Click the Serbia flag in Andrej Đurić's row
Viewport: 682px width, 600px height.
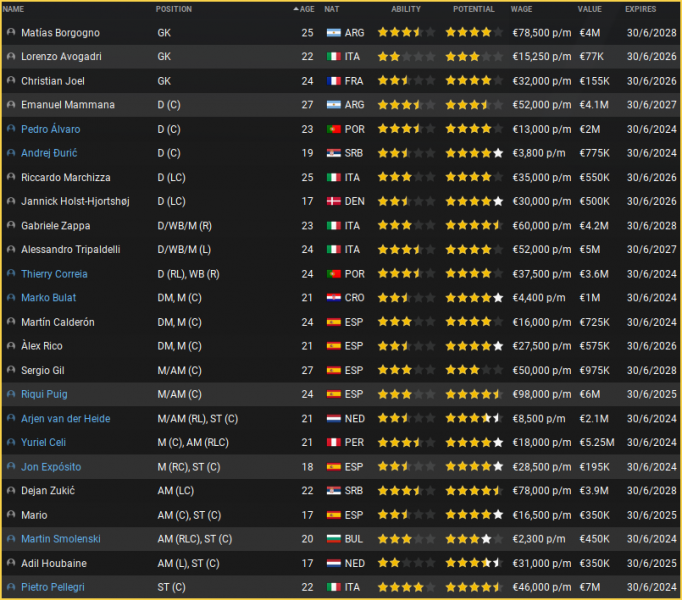333,153
